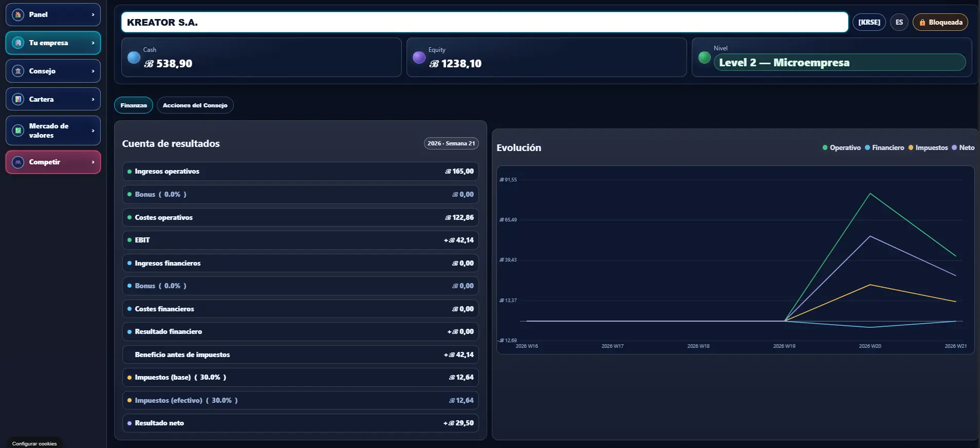Toggle the Neto legend series
The image size is (980, 448).
[963, 148]
